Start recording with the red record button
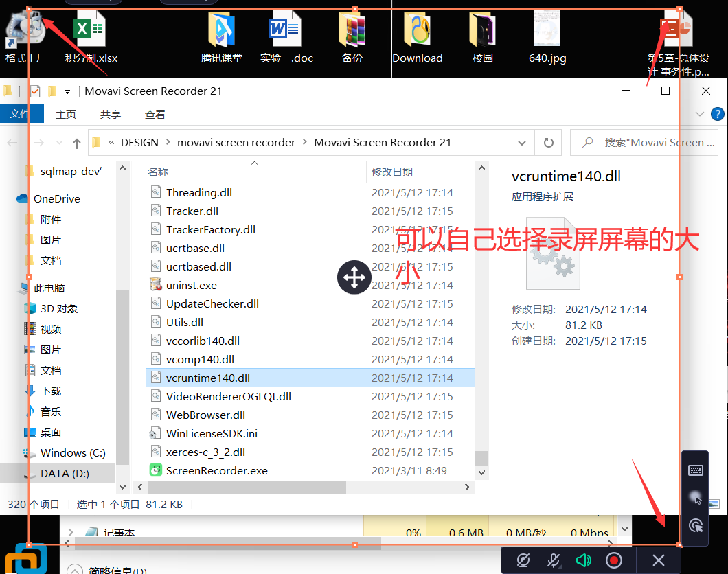The height and width of the screenshot is (574, 728). (x=614, y=560)
